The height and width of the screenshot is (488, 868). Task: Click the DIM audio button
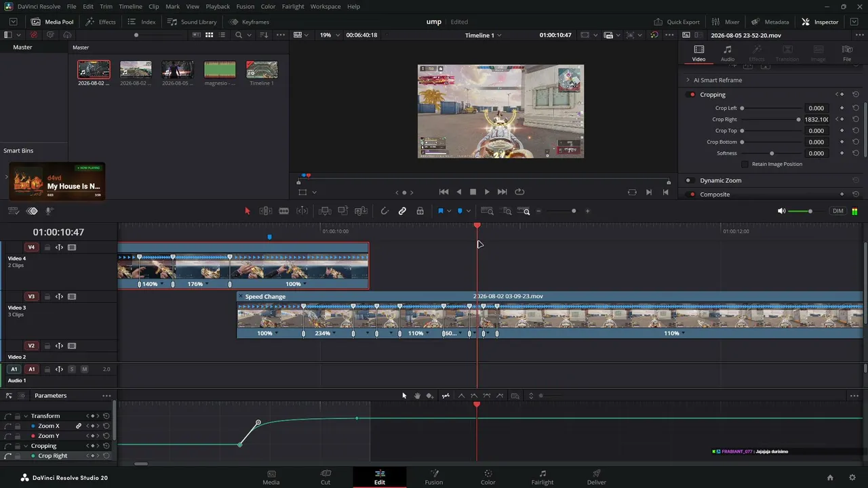[838, 211]
